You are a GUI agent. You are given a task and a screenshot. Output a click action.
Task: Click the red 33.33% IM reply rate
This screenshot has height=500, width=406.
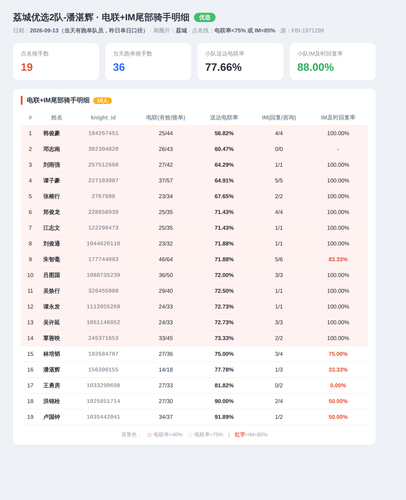(x=338, y=370)
